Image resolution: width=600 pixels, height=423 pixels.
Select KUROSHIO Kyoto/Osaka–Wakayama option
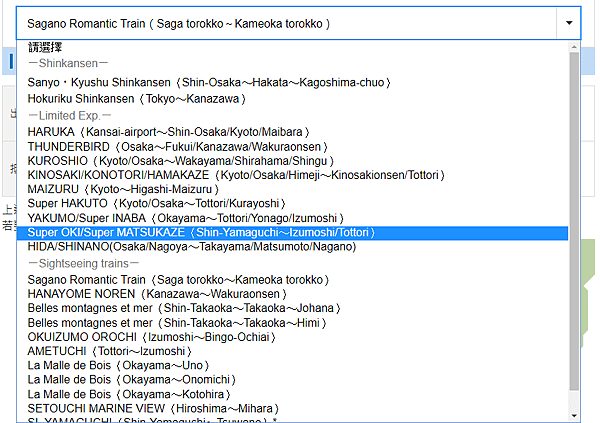(293, 161)
